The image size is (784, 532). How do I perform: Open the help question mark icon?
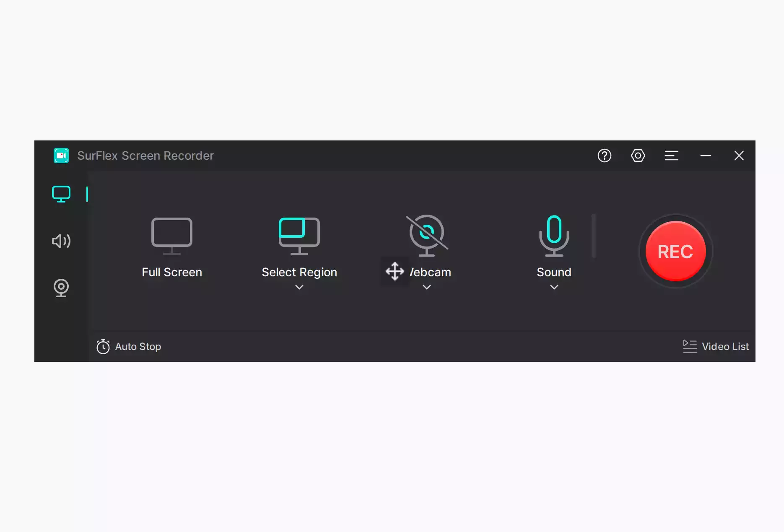coord(604,156)
